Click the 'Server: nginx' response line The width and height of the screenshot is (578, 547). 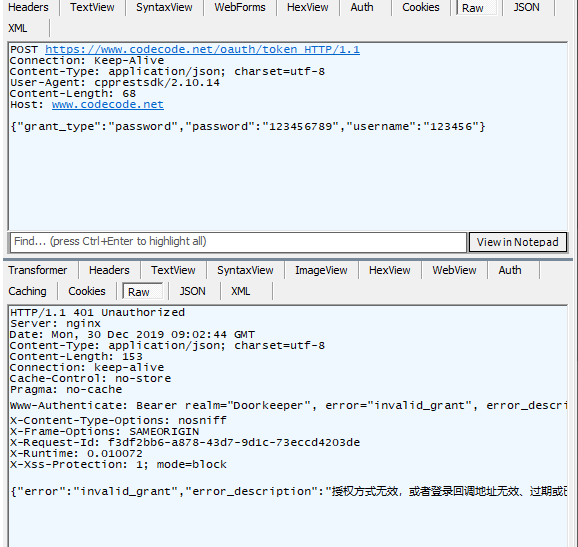pyautogui.click(x=55, y=324)
